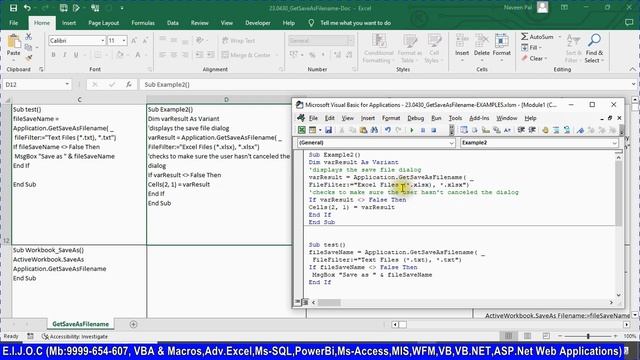640x360 pixels.
Task: Open the Tools menu in VBA editor
Action: tap(455, 118)
